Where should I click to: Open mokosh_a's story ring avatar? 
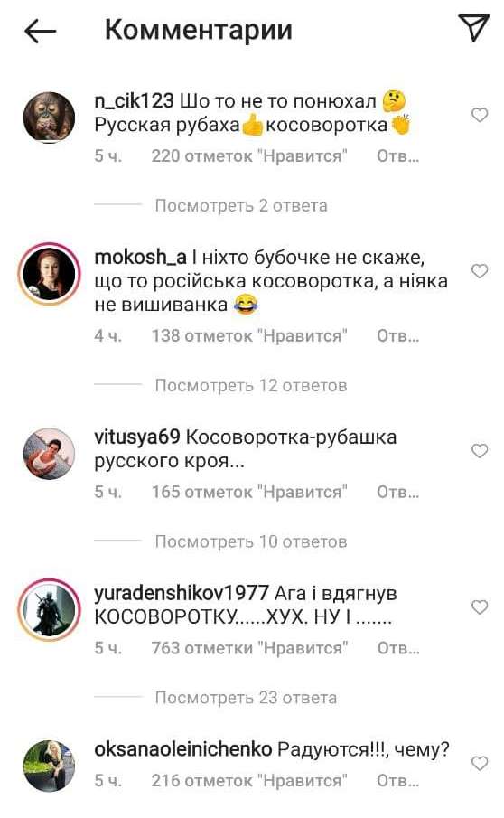pos(50,274)
